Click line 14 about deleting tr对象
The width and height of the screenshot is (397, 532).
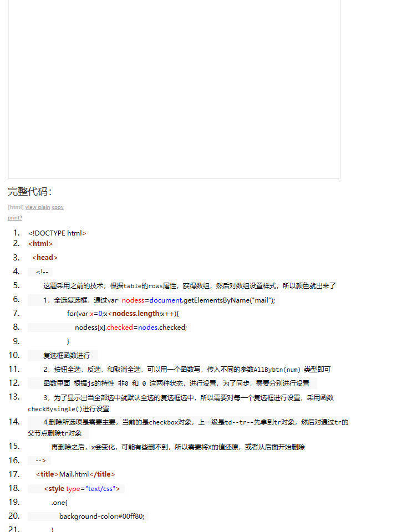pos(188,427)
